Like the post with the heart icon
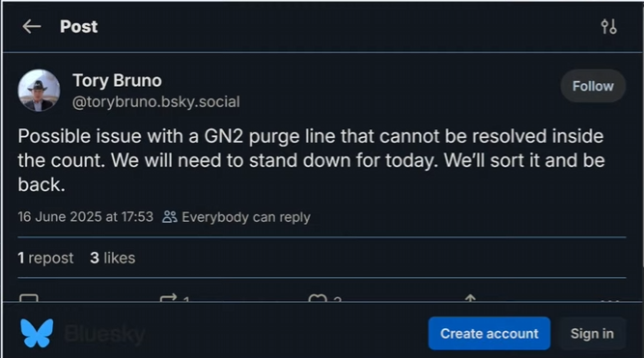644x358 pixels. point(318,297)
